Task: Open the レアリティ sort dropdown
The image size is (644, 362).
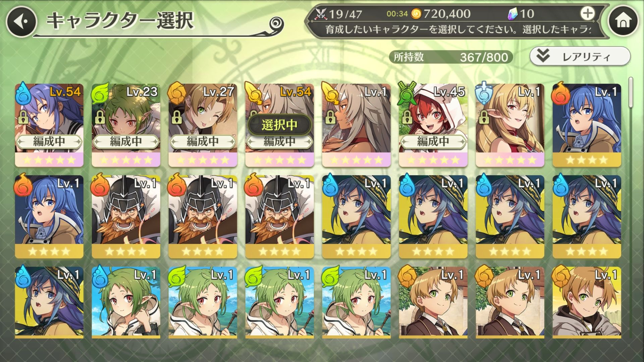Action: tap(580, 56)
